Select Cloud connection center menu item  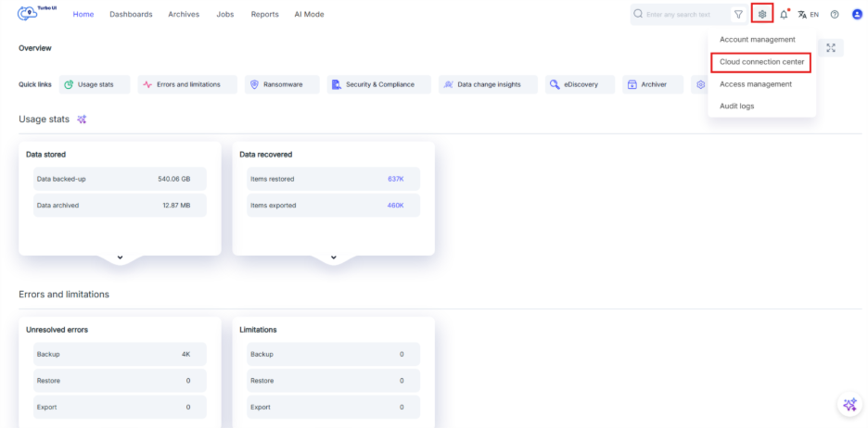pyautogui.click(x=761, y=62)
